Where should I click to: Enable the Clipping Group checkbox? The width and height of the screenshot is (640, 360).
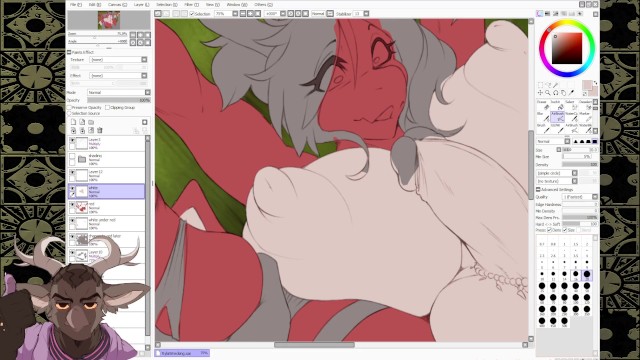(107, 107)
